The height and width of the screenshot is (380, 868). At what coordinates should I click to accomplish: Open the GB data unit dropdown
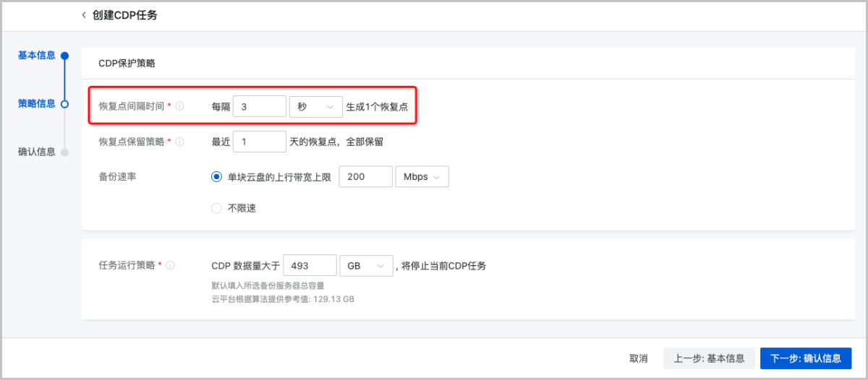coord(365,266)
